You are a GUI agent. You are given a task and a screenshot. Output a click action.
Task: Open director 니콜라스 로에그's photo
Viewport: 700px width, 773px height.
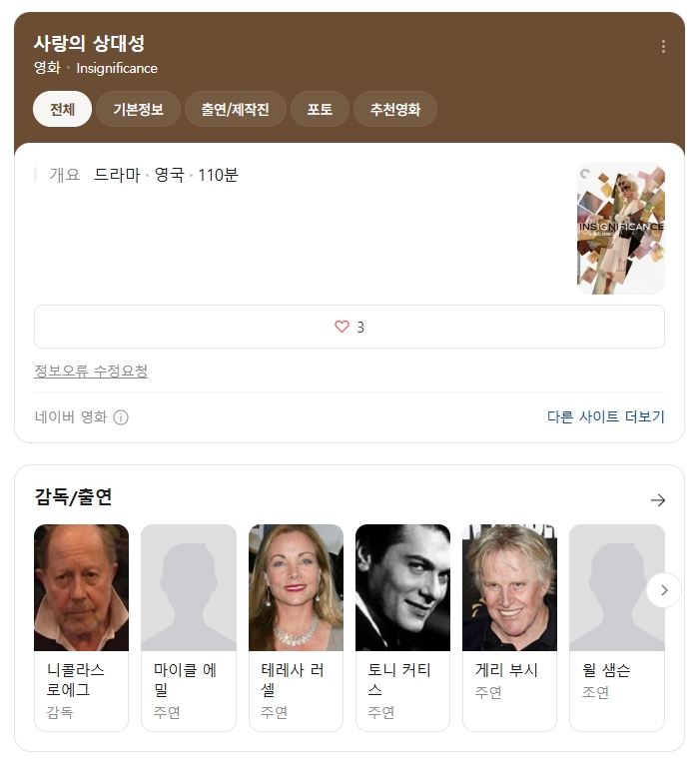[81, 587]
